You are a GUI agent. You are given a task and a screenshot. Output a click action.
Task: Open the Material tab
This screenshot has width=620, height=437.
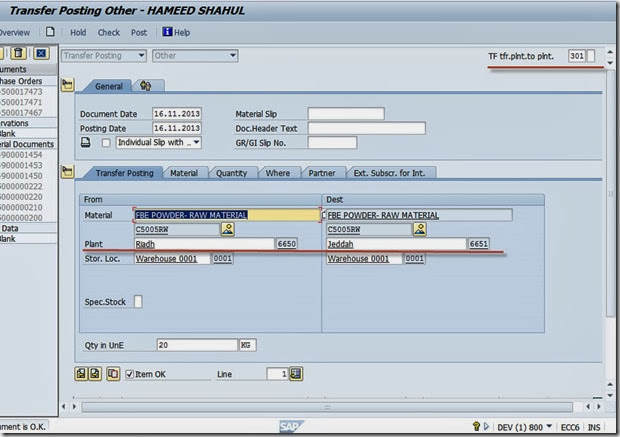184,173
